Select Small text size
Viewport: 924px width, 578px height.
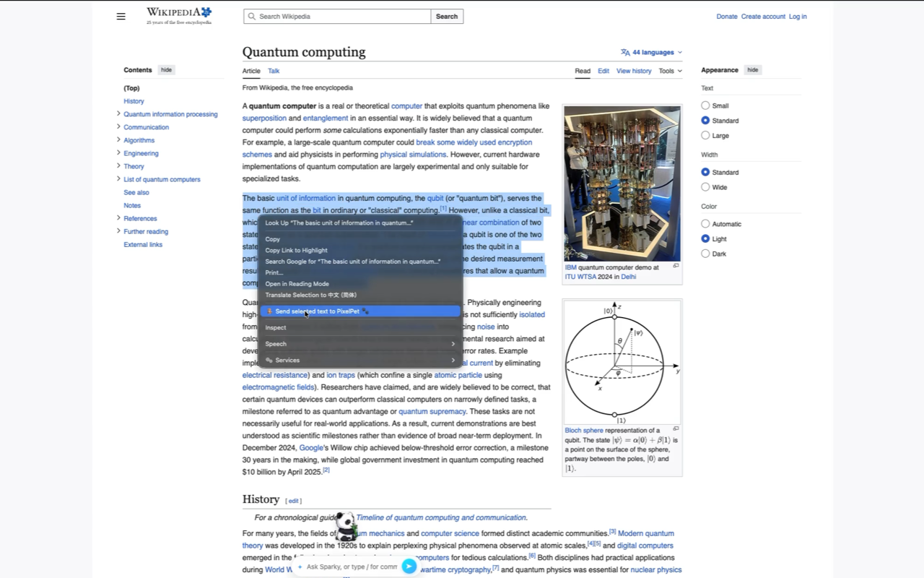(x=705, y=105)
